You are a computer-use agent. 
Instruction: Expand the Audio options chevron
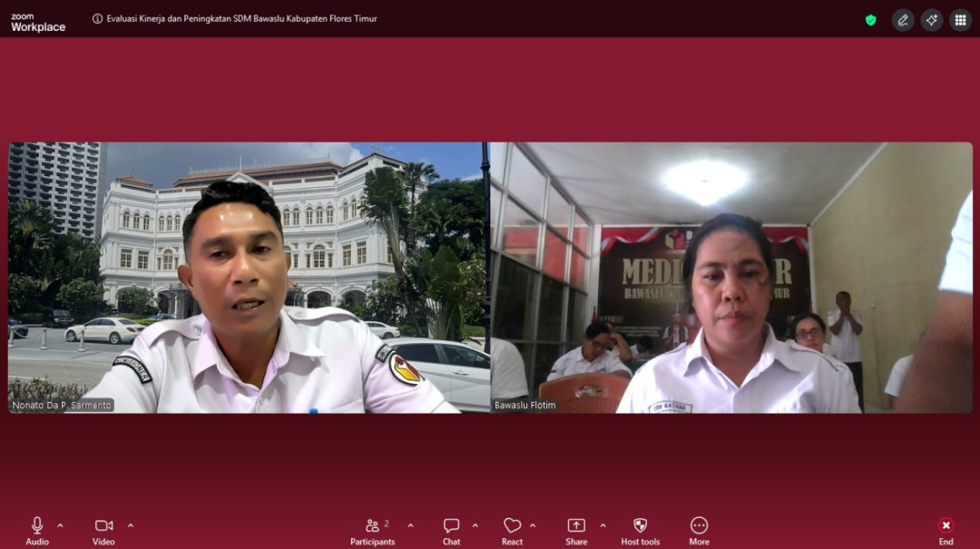tap(61, 525)
